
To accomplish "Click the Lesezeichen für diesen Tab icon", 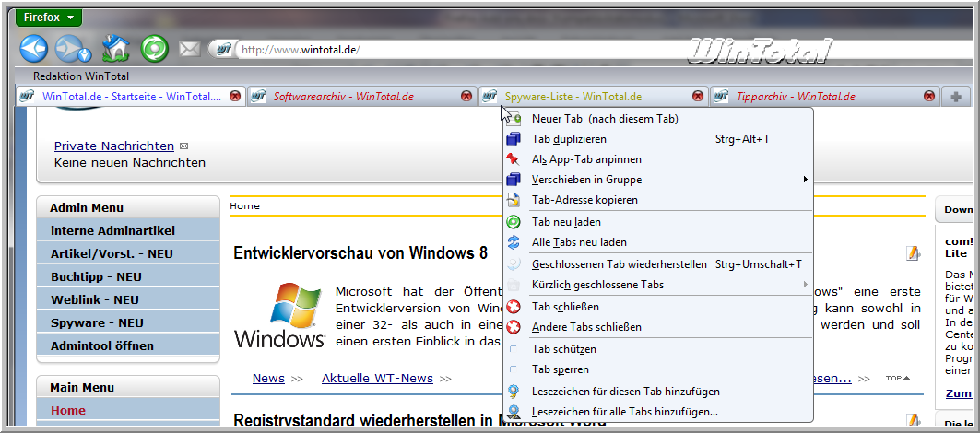I will pyautogui.click(x=514, y=392).
